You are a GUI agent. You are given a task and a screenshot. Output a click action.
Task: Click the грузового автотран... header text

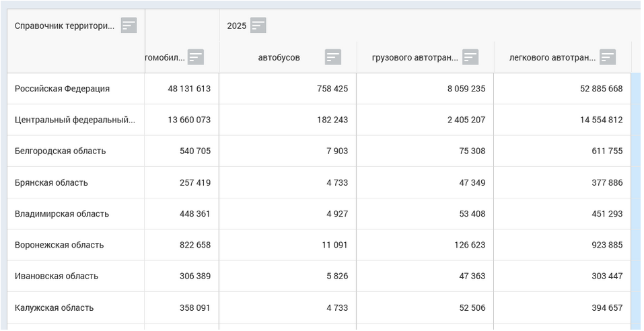click(x=415, y=58)
